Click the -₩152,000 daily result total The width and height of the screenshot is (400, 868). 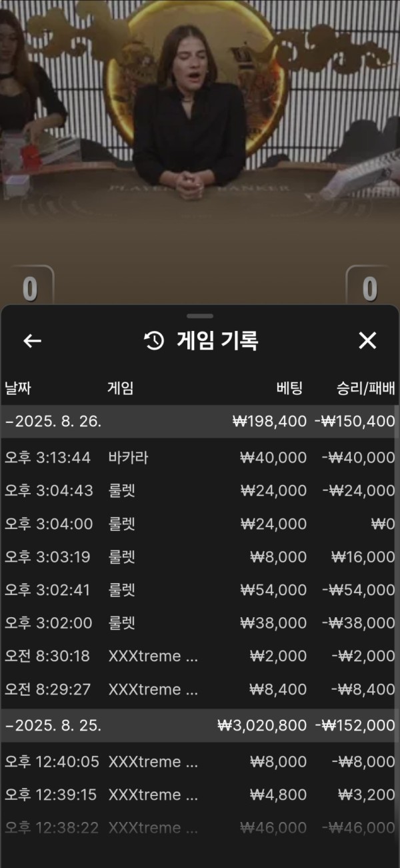tap(355, 726)
